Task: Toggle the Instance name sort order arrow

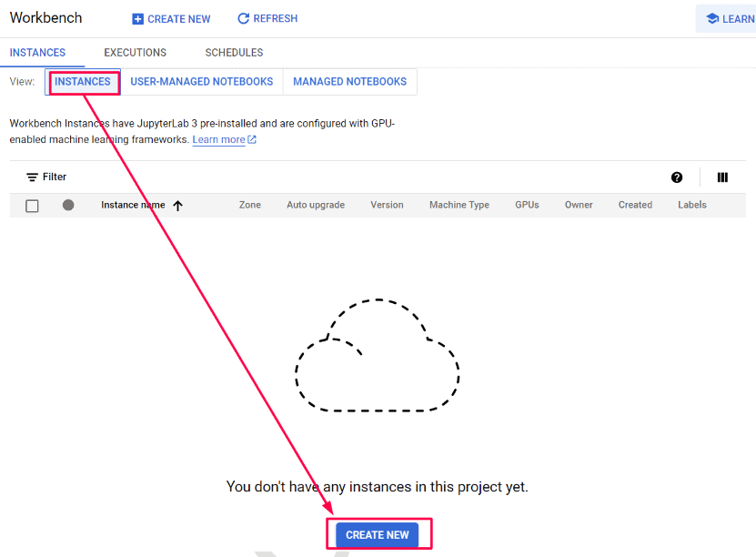Action: (177, 205)
